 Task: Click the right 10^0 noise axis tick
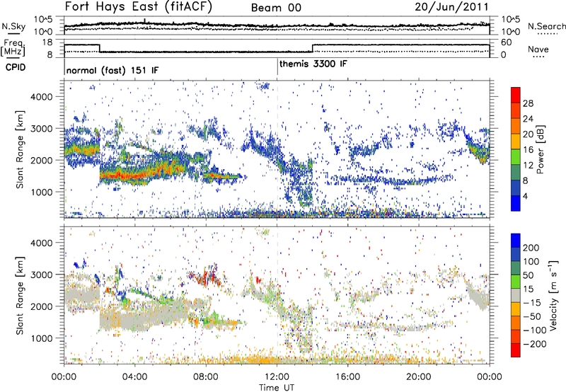511,32
